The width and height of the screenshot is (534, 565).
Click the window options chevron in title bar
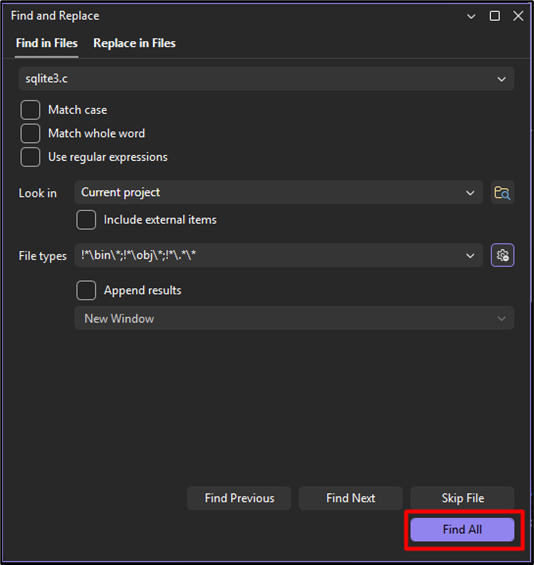(471, 16)
